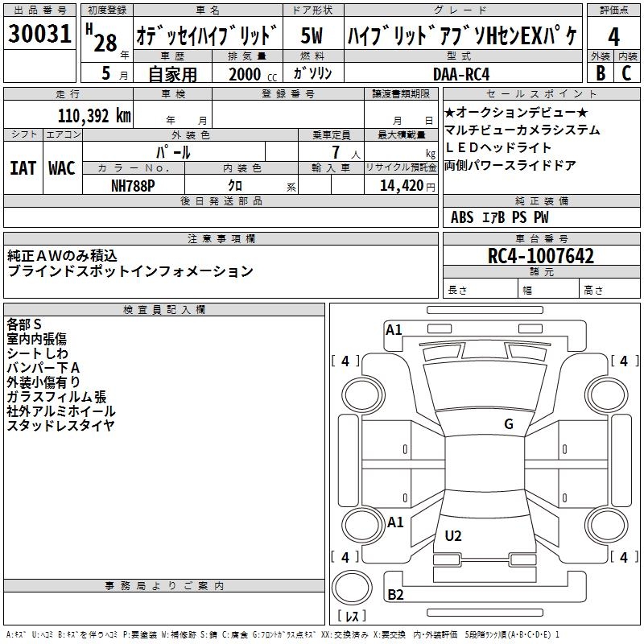Select inspector note 室内内張傷
644x644 pixels.
pyautogui.click(x=36, y=339)
